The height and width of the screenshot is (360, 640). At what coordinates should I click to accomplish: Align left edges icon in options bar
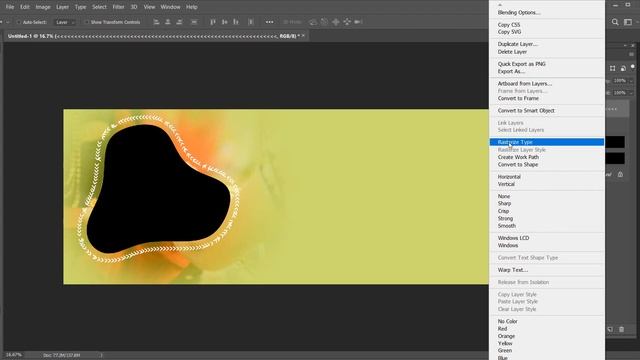pyautogui.click(x=156, y=22)
